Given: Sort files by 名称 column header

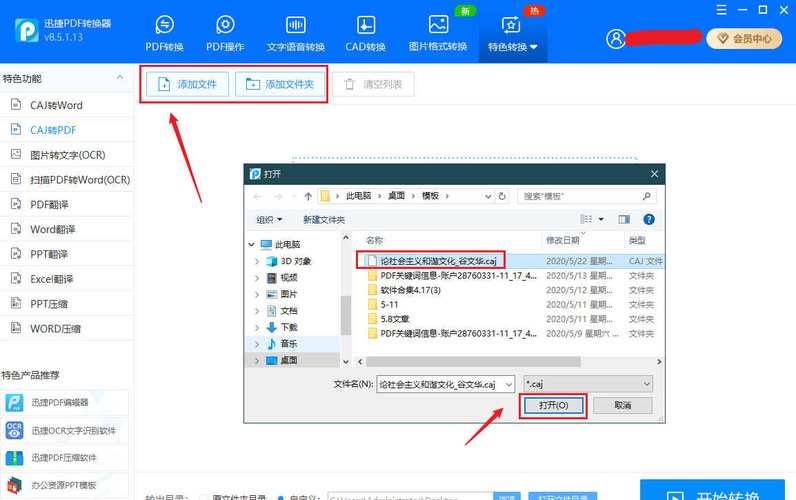Looking at the screenshot, I should [375, 240].
